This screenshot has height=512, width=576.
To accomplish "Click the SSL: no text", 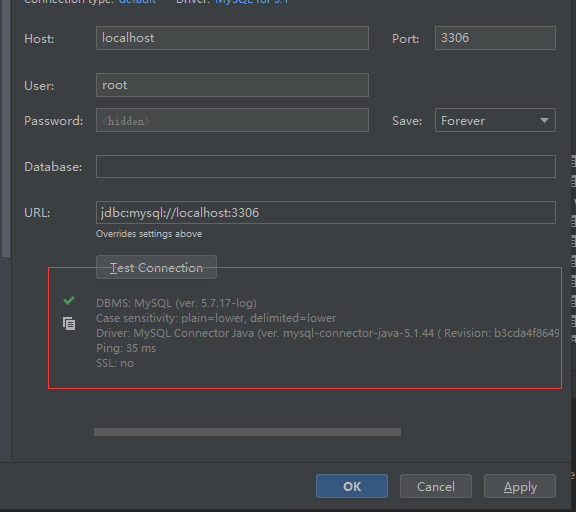I will point(115,363).
